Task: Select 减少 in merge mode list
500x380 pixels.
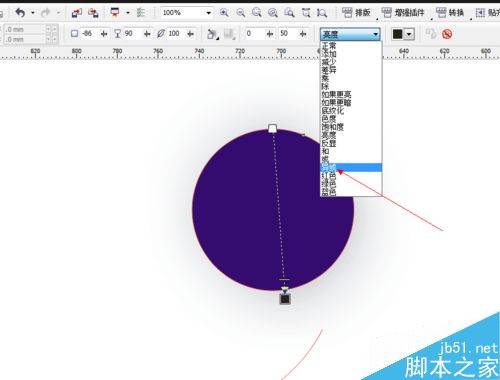Action: 351,61
